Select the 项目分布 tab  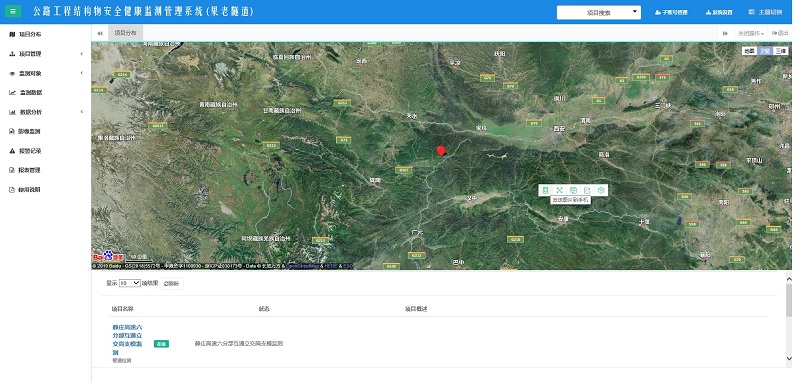(x=126, y=33)
